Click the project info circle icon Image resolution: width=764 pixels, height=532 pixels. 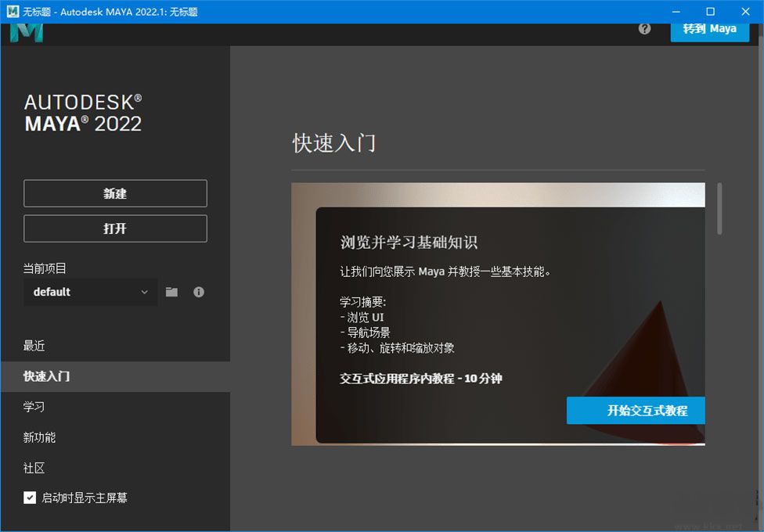pyautogui.click(x=198, y=292)
